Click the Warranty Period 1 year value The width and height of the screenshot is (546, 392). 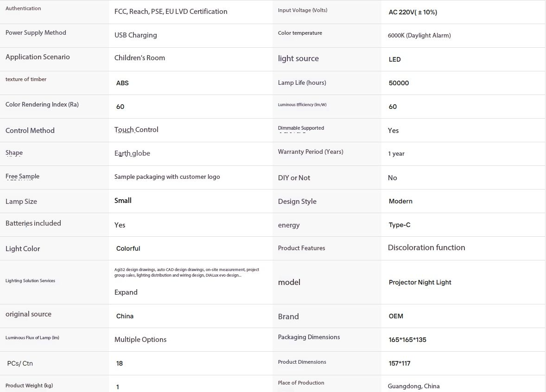(x=396, y=153)
